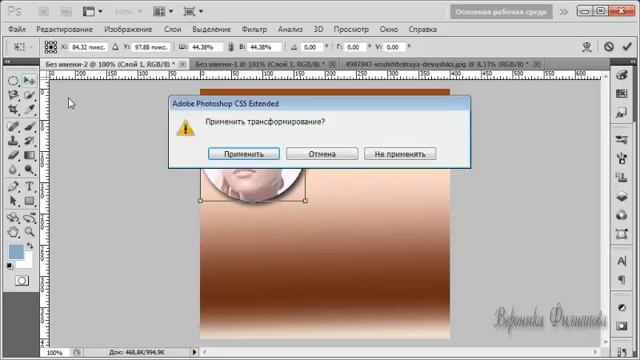The width and height of the screenshot is (640, 360).
Task: Open the Редактирование menu
Action: 64,29
